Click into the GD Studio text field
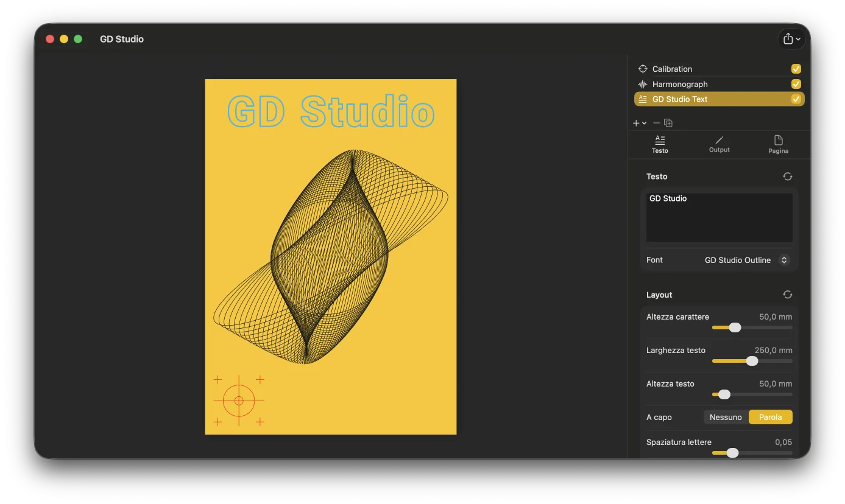845x504 pixels. click(x=719, y=217)
